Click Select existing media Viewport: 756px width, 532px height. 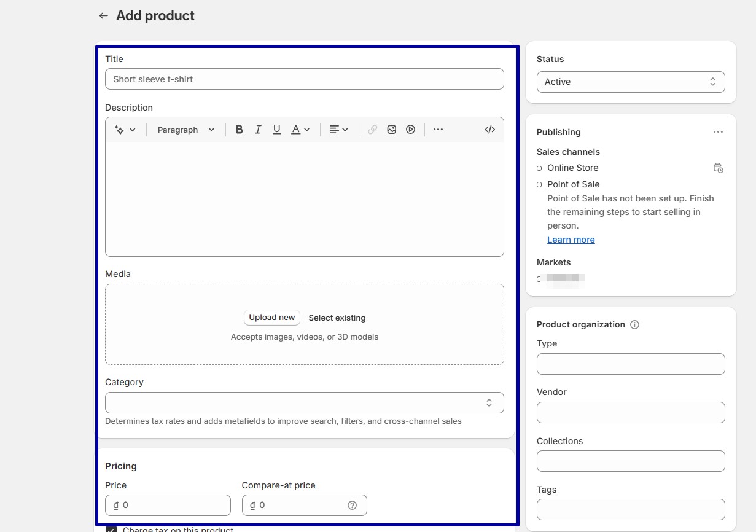point(337,318)
